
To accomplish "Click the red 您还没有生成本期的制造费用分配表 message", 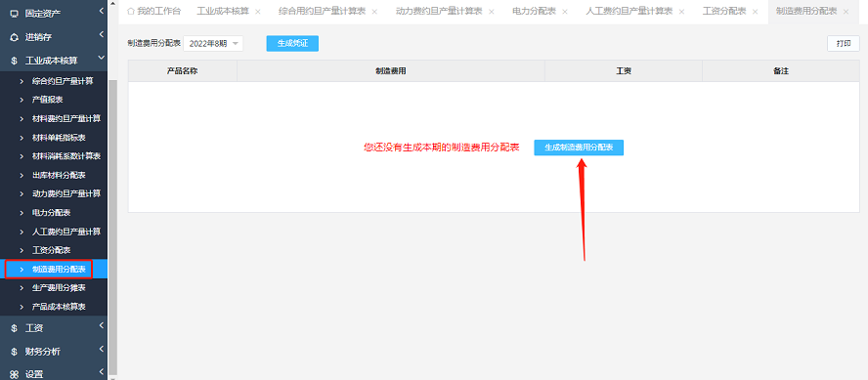I will 442,148.
